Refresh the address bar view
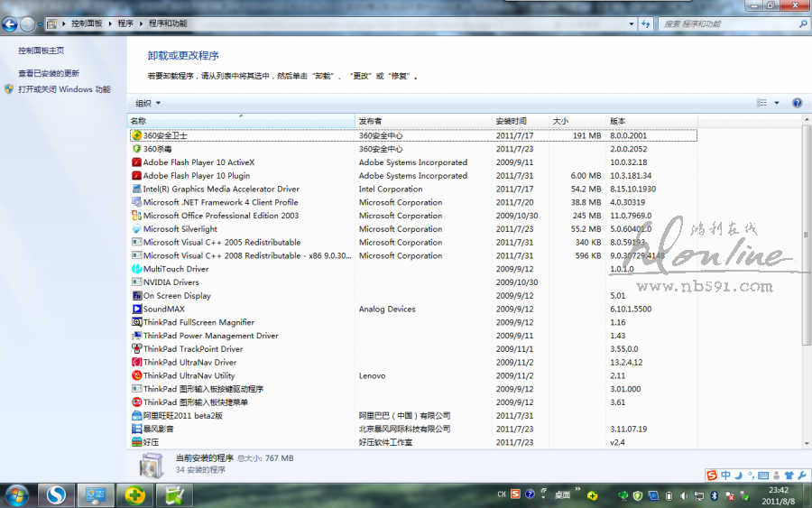Viewport: 812px width, 508px height. click(647, 23)
